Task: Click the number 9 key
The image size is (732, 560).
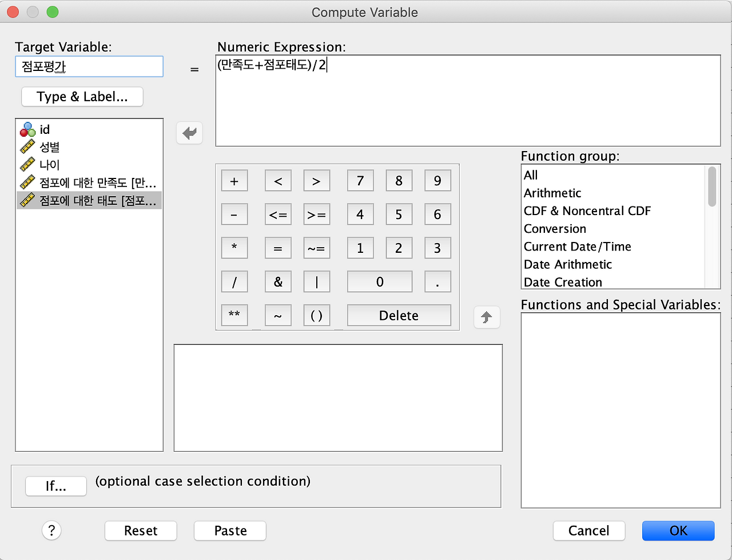Action: 437,181
